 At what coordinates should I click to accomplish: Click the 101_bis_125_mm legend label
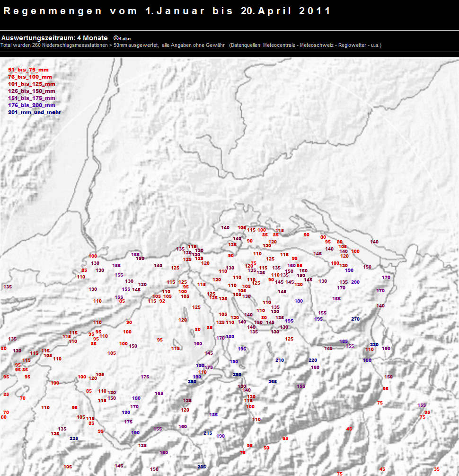(x=31, y=84)
